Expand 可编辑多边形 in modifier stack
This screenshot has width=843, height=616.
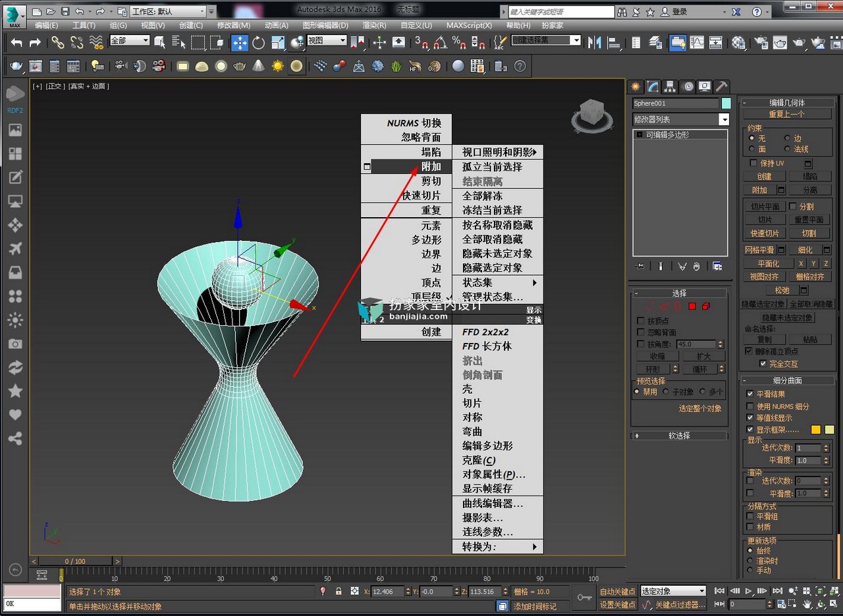point(638,135)
